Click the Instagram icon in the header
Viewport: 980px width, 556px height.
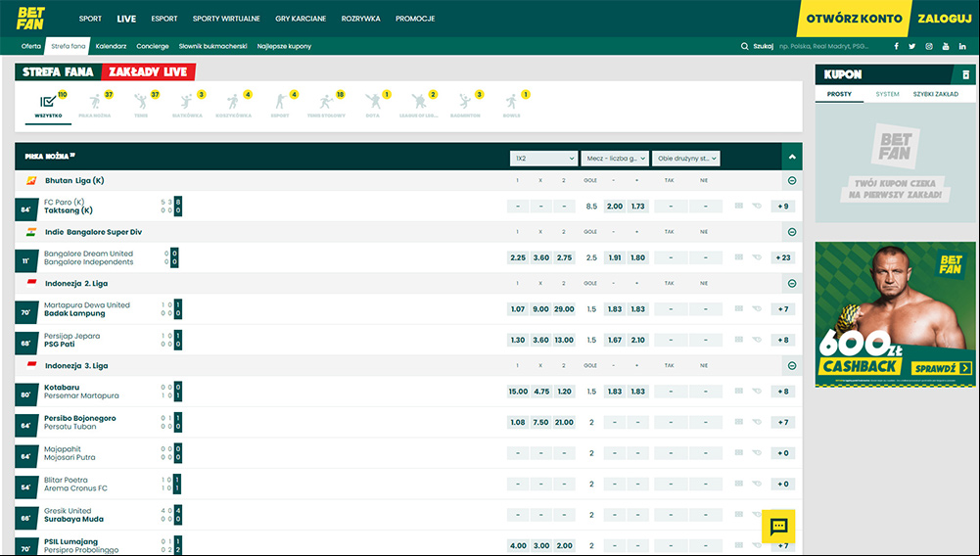coord(929,46)
